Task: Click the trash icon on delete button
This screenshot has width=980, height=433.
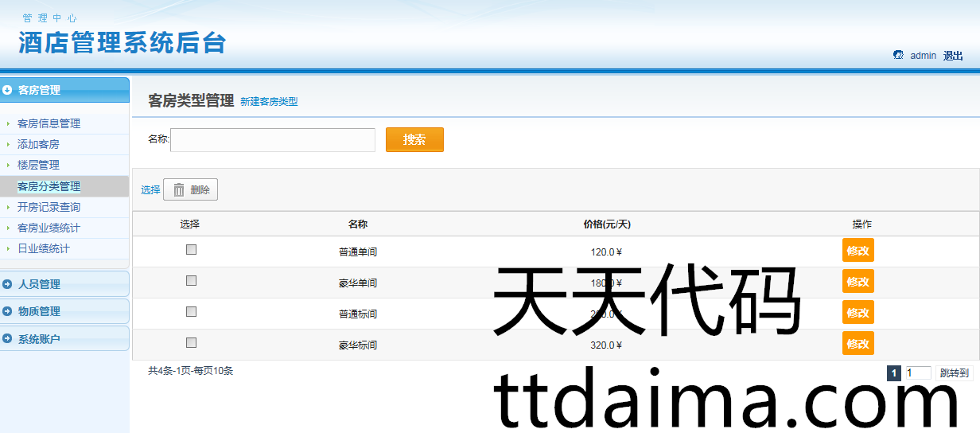Action: click(179, 189)
